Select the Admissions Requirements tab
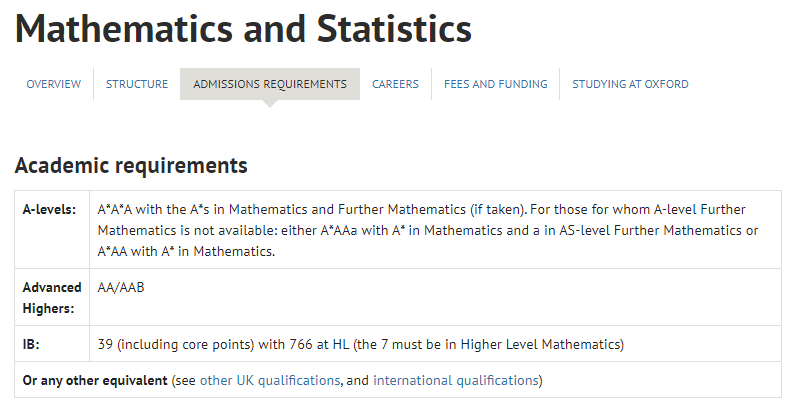 pos(270,84)
